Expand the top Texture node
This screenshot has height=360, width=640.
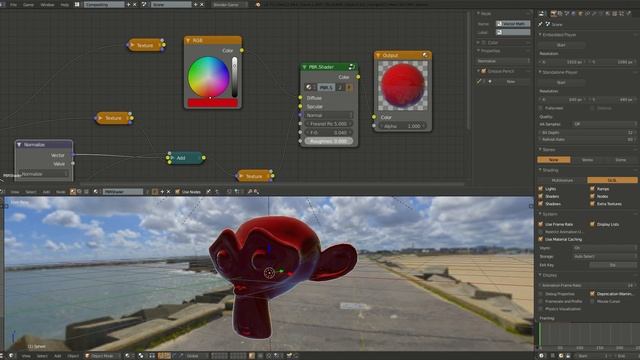tap(132, 45)
